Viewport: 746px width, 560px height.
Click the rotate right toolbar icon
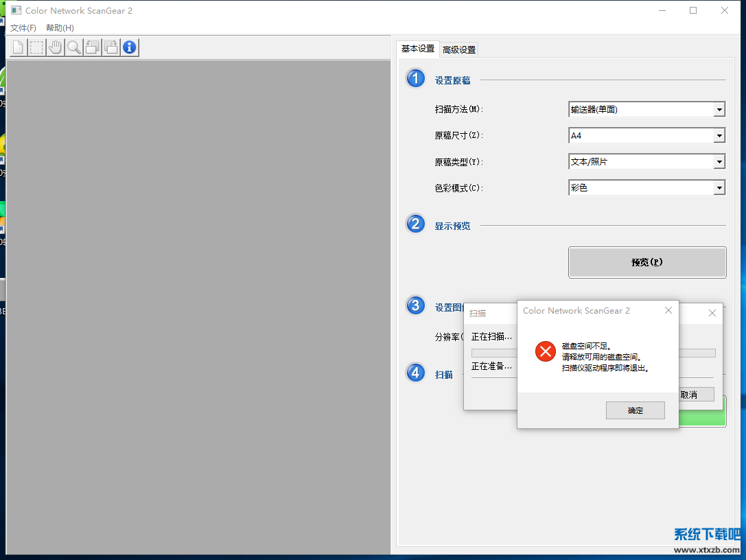[110, 47]
